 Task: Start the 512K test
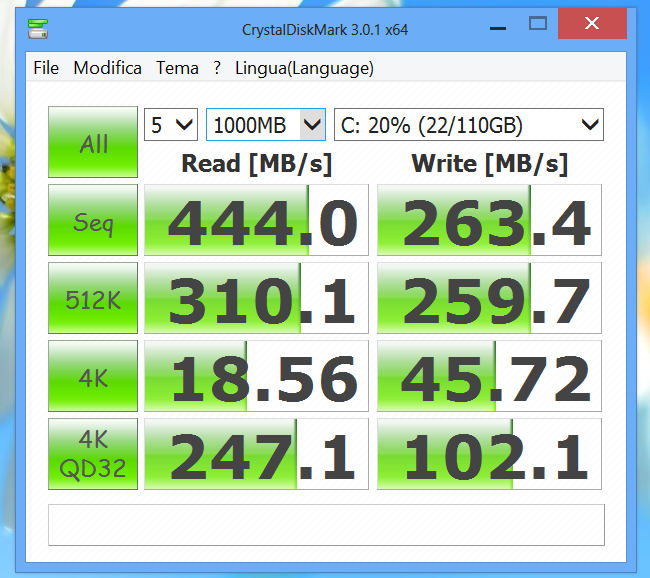coord(93,298)
